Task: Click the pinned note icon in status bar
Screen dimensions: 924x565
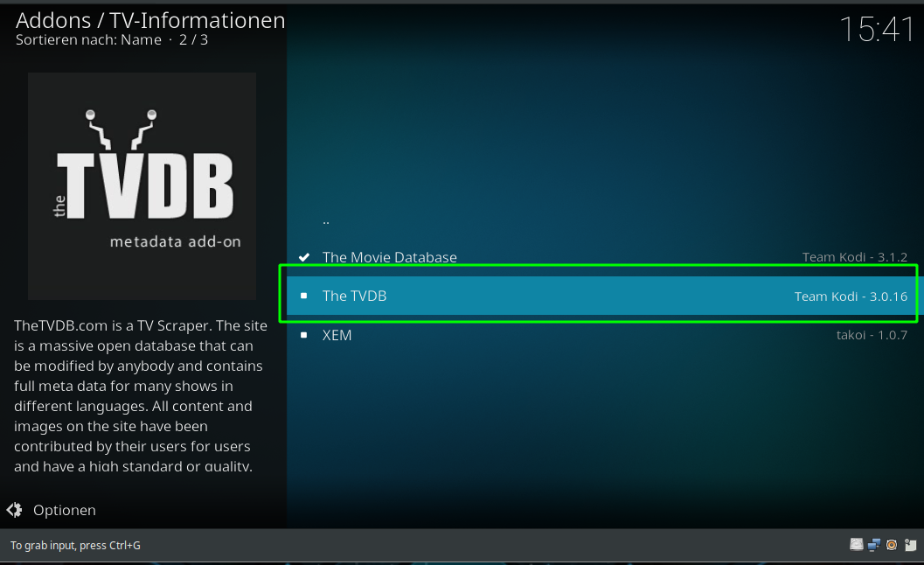Action: 910,544
